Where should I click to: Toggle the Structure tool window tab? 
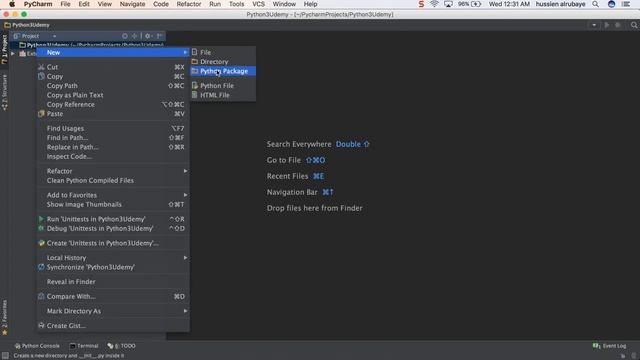[4, 92]
